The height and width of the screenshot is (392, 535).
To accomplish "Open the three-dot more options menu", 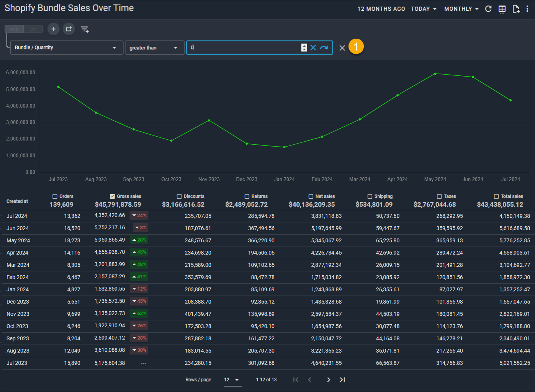I will coord(527,9).
